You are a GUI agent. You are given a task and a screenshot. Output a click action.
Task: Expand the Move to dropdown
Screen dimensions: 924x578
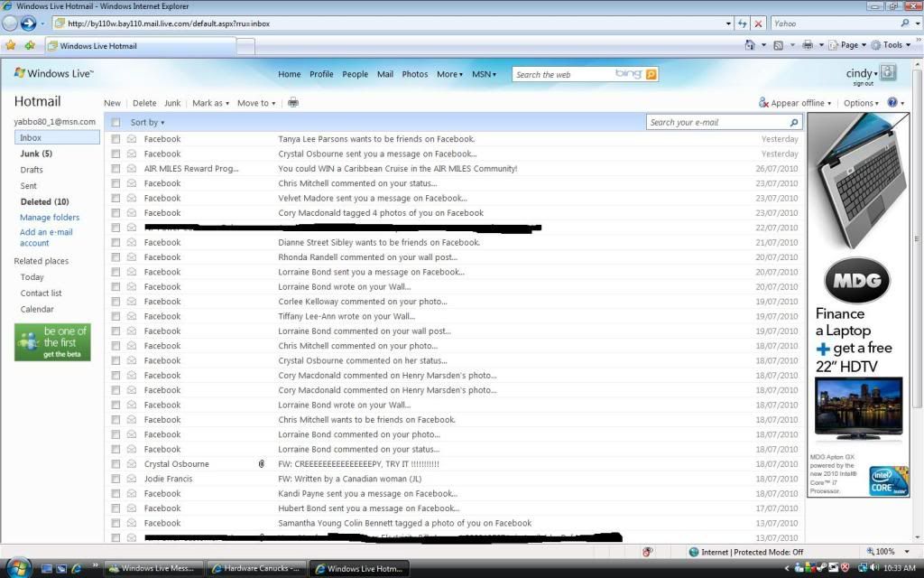click(x=256, y=103)
